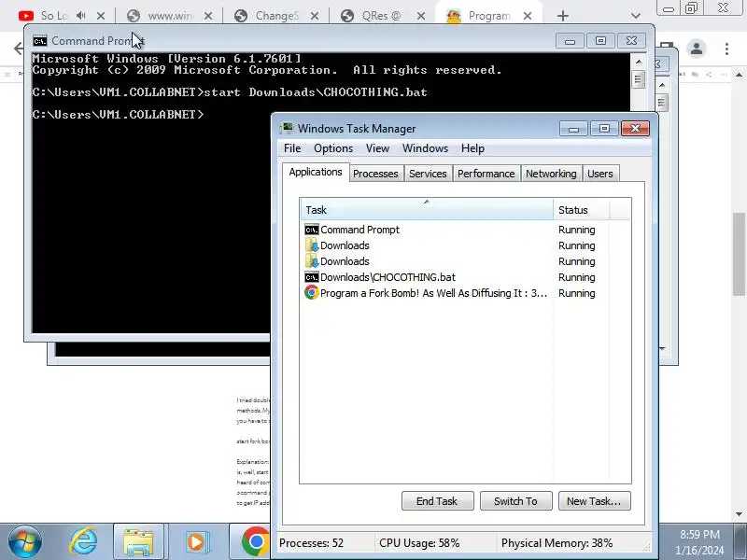This screenshot has height=560, width=747.
Task: Open the Chrome profile avatar
Action: [696, 49]
